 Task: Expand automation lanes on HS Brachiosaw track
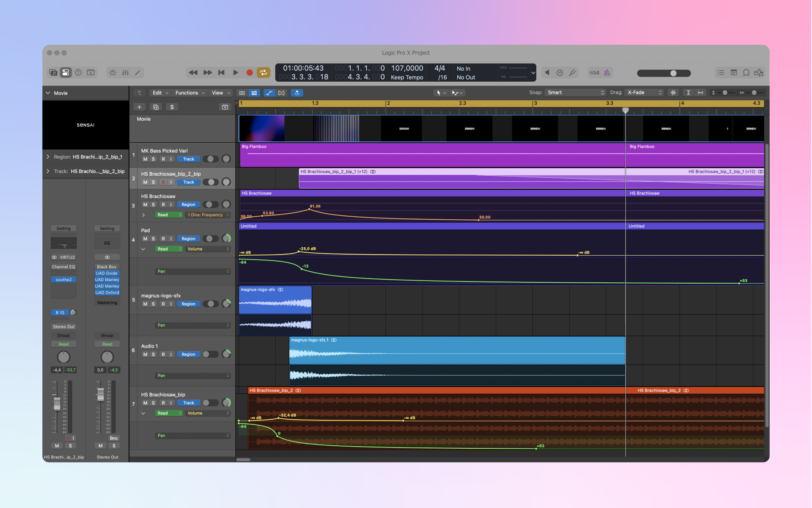tap(143, 215)
